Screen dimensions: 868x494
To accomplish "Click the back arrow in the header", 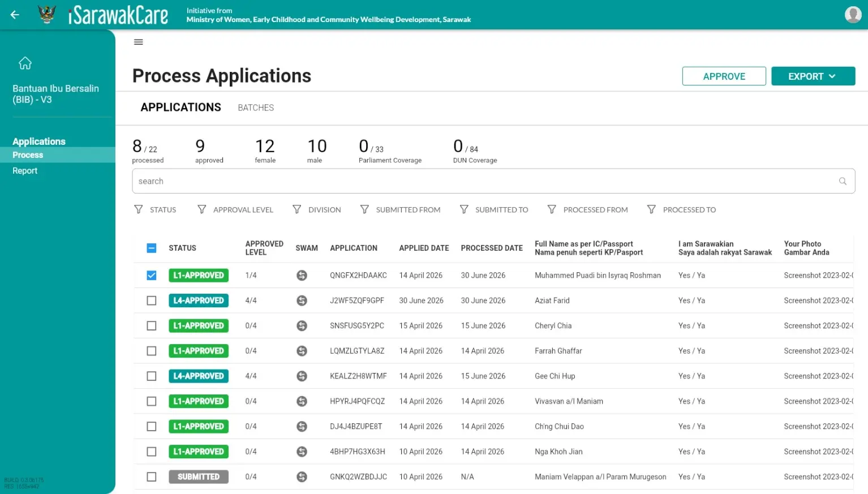I will (x=15, y=15).
